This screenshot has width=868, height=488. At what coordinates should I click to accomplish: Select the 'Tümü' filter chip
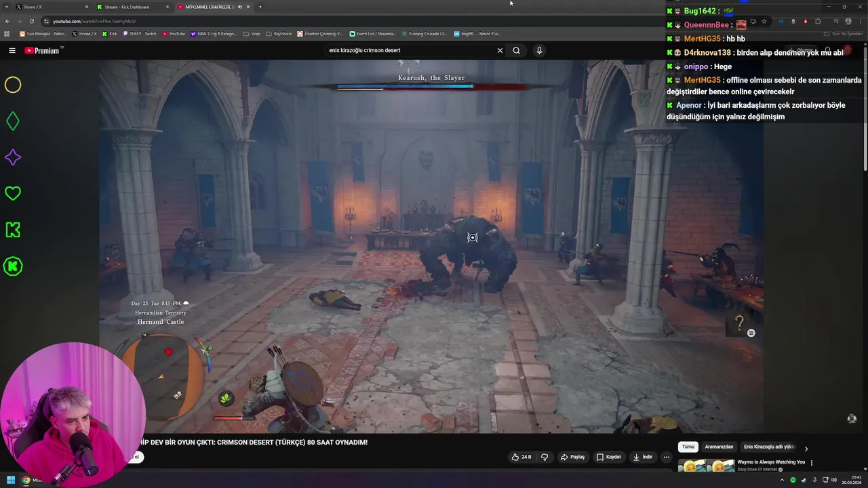pyautogui.click(x=688, y=447)
